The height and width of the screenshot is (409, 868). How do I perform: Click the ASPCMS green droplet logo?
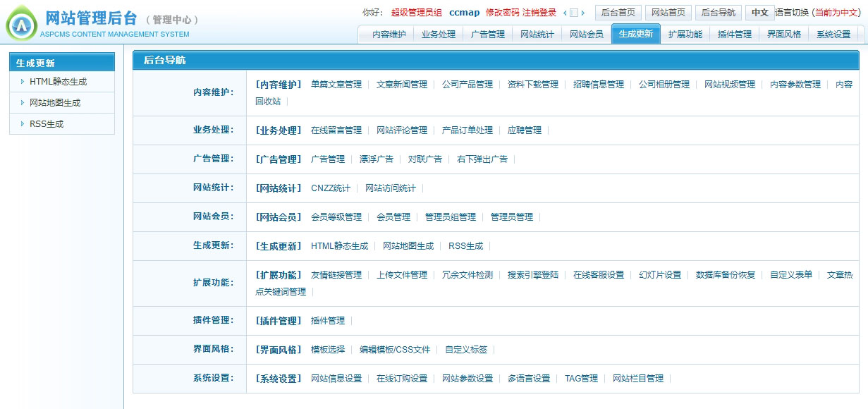click(x=22, y=24)
